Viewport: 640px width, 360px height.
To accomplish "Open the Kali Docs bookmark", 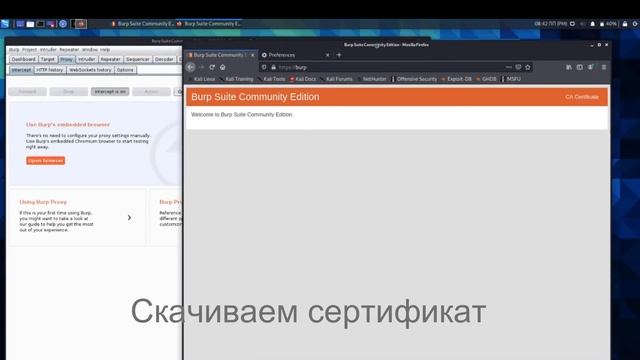I will click(303, 79).
